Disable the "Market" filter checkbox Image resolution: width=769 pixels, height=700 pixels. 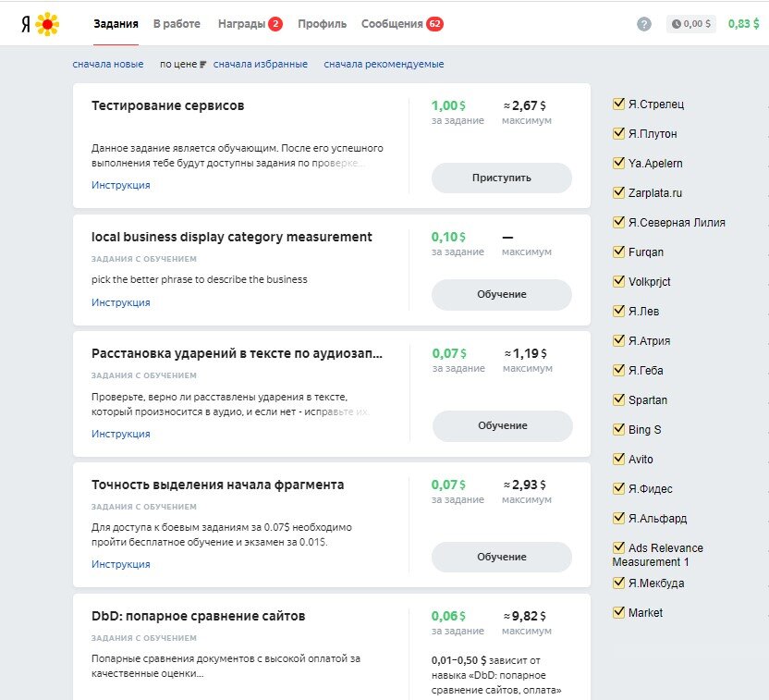tap(617, 612)
